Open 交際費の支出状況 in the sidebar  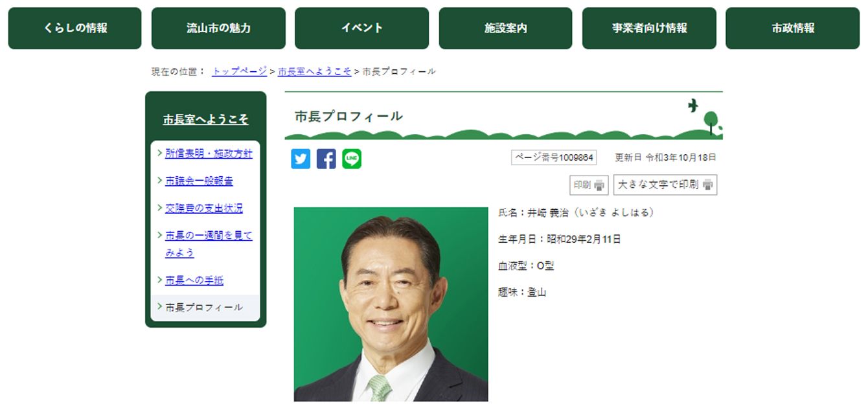(204, 209)
